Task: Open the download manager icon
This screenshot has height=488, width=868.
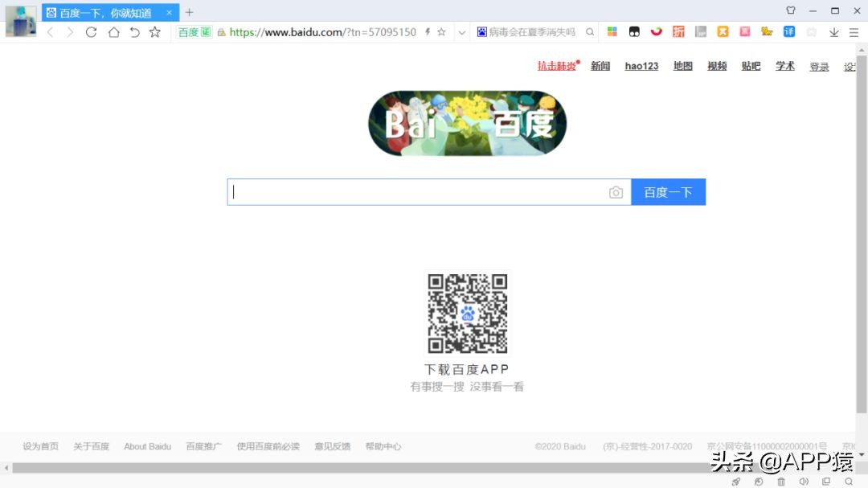Action: click(834, 33)
